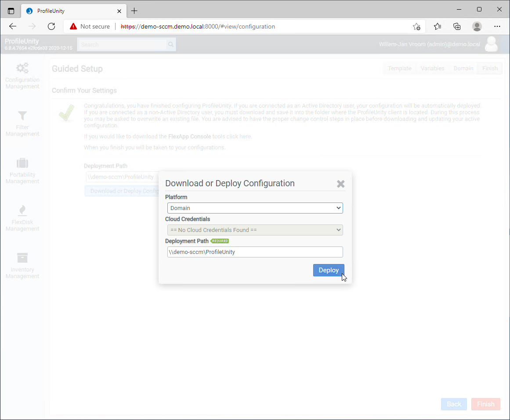The width and height of the screenshot is (510, 420).
Task: Click the Back button
Action: pyautogui.click(x=454, y=404)
